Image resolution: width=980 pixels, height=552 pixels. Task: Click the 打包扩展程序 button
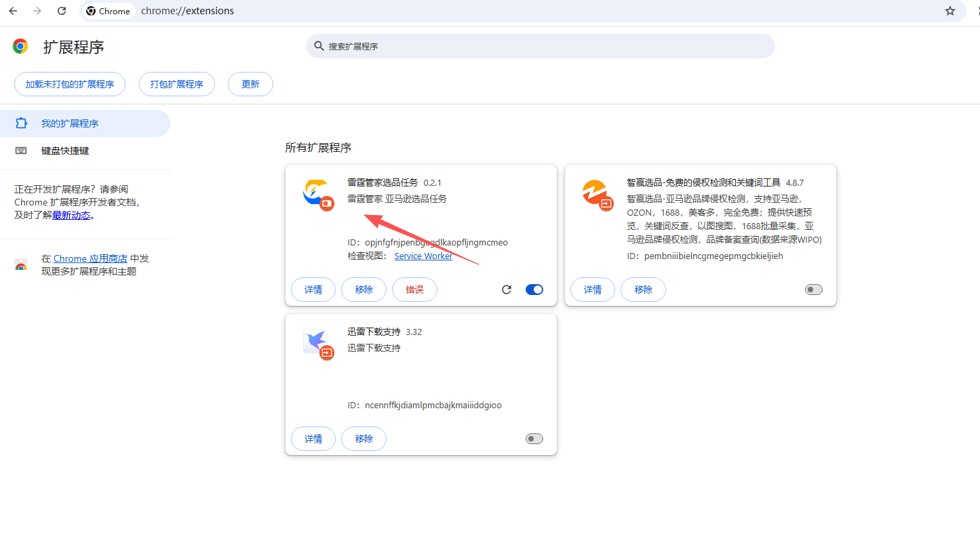(176, 84)
